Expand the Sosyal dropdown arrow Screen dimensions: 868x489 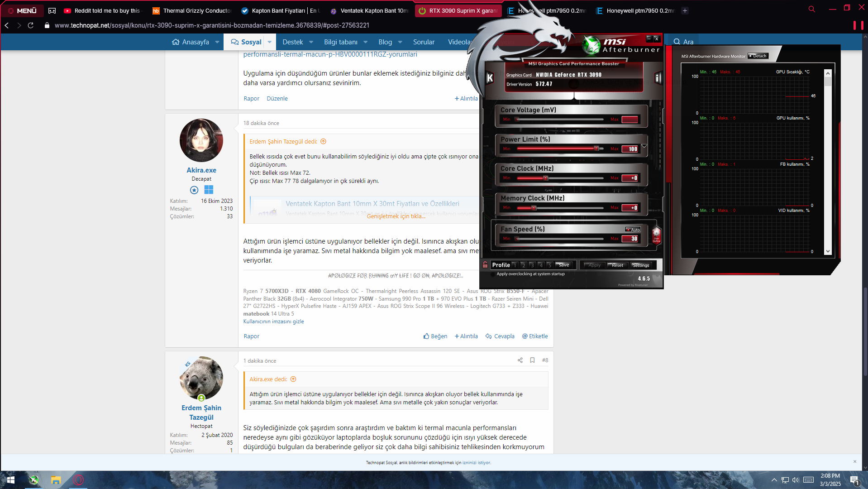coord(270,42)
